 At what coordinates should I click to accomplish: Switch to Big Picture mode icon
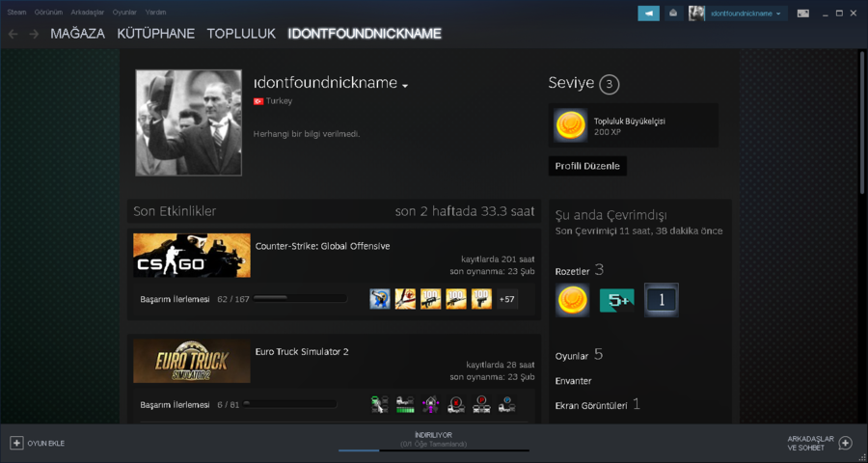[x=802, y=14]
